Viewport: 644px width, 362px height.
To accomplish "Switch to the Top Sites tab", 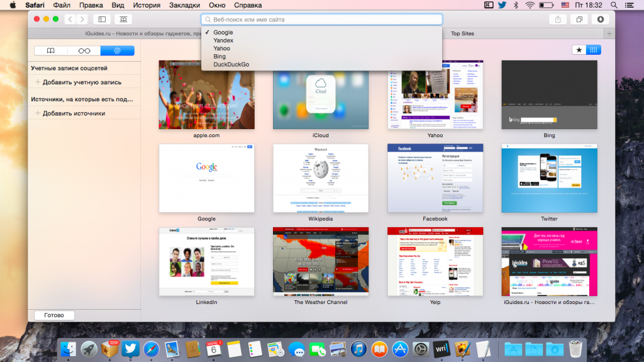I will tap(462, 34).
